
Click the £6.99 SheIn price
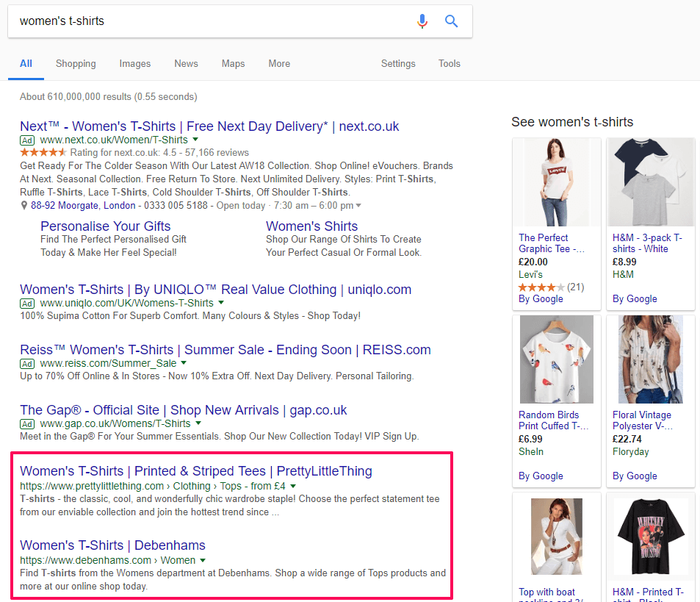click(x=530, y=440)
